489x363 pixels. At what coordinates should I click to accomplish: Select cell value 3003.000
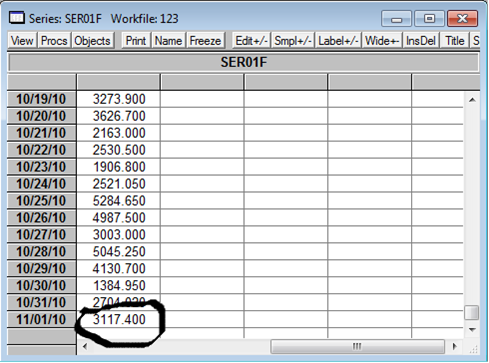coord(119,235)
